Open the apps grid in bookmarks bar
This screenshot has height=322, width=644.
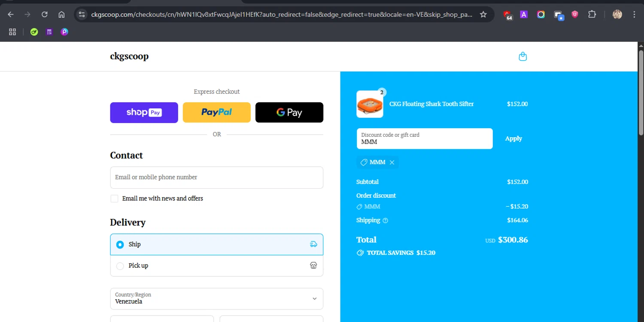click(12, 32)
